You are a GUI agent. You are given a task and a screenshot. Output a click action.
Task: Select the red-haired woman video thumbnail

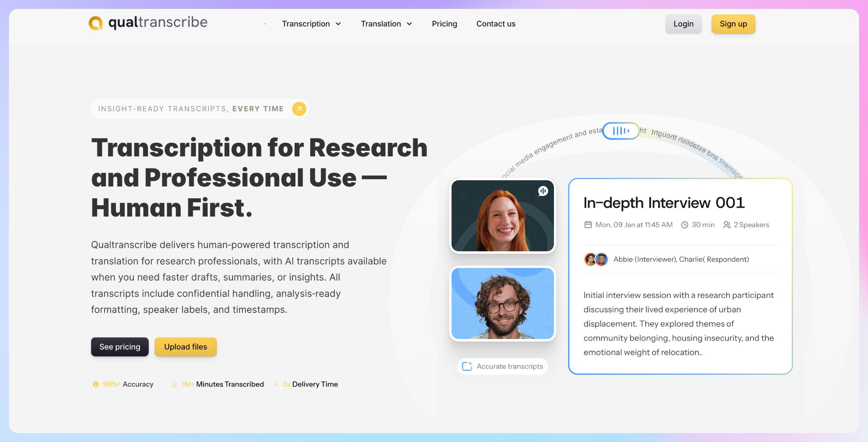[x=503, y=216]
